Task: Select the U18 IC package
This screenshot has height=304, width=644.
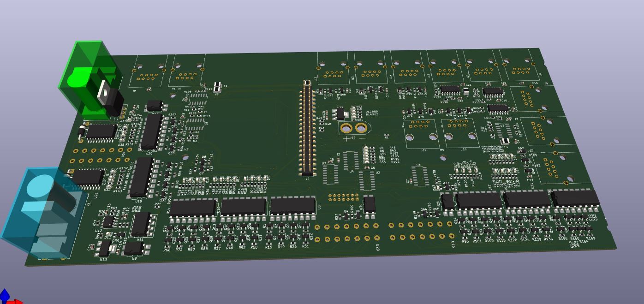Action: [141, 177]
